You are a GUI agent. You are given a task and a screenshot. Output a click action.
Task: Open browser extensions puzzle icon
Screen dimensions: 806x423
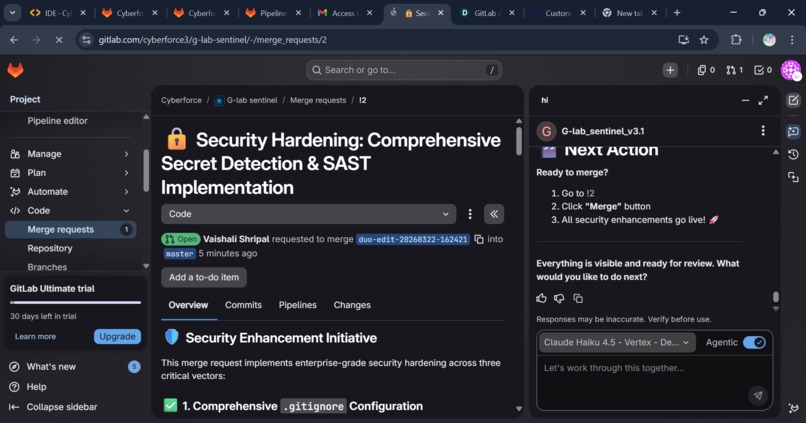pos(736,40)
